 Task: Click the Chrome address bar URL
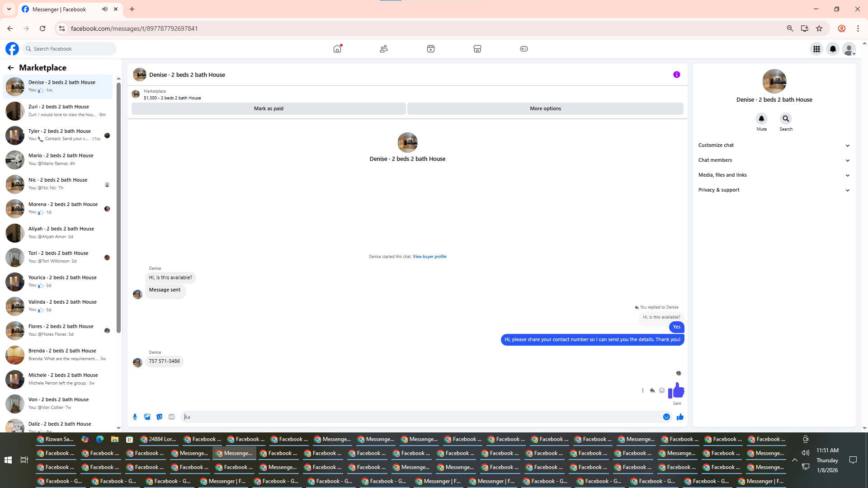(134, 28)
